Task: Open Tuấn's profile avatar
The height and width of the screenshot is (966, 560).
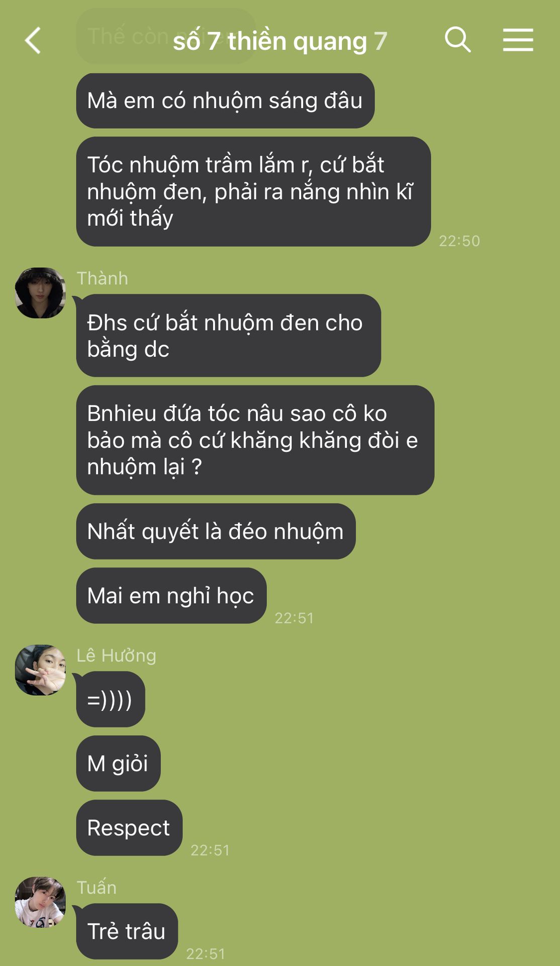Action: click(40, 902)
